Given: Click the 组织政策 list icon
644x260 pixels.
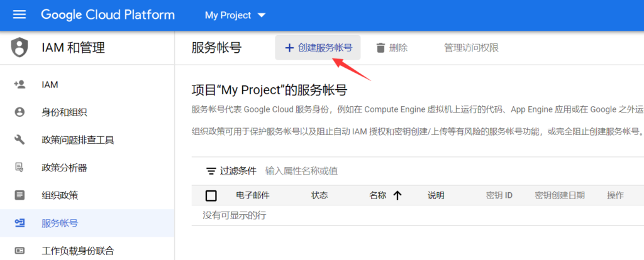Looking at the screenshot, I should tap(19, 195).
